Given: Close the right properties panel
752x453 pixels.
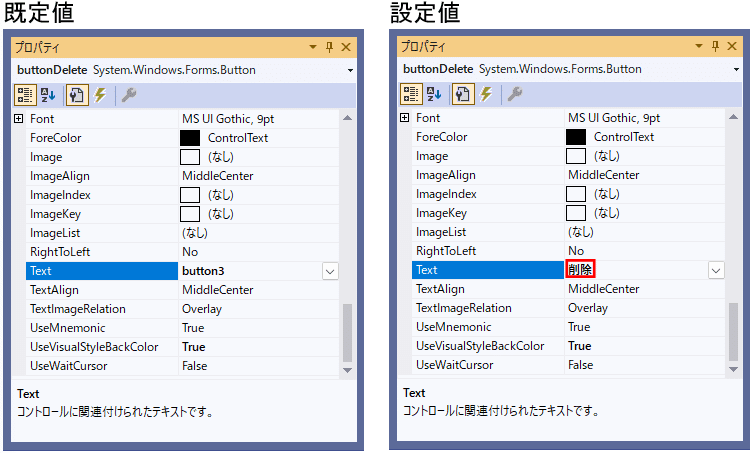Looking at the screenshot, I should 732,46.
